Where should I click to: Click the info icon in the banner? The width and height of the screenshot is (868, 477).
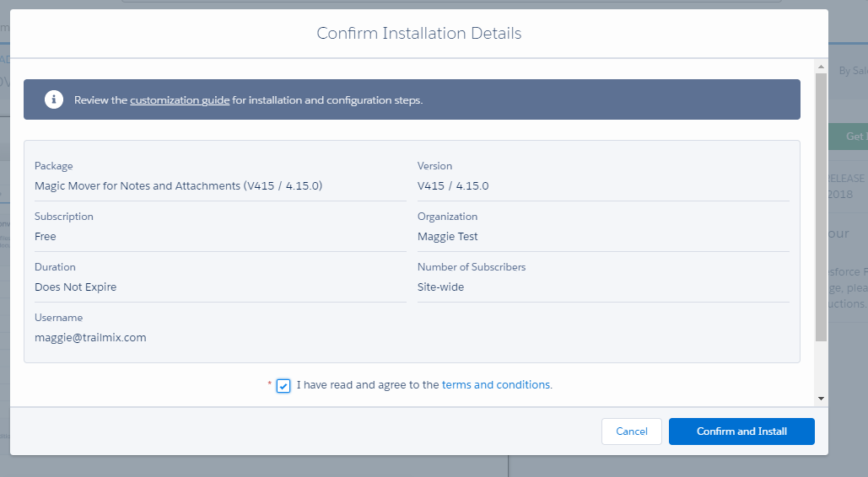[x=54, y=100]
